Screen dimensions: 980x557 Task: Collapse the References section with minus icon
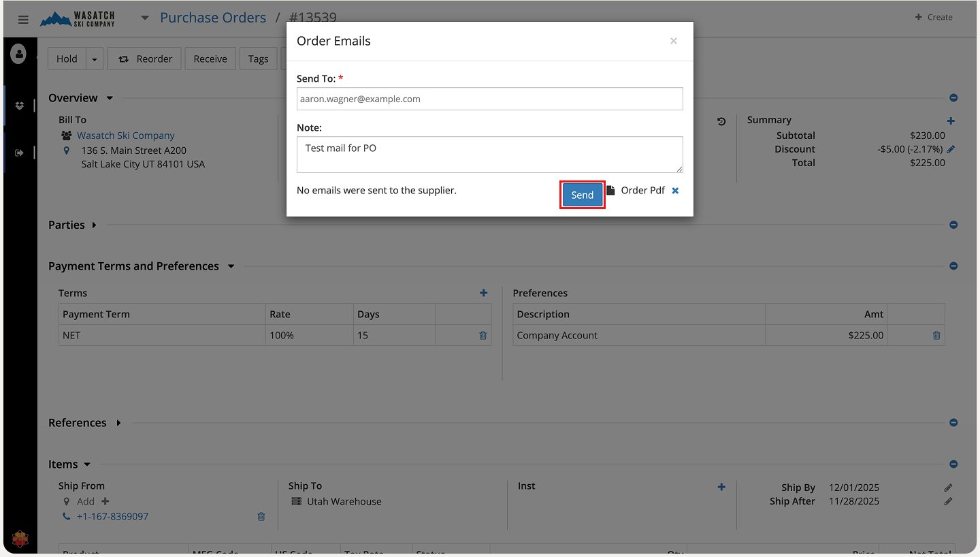pos(953,423)
